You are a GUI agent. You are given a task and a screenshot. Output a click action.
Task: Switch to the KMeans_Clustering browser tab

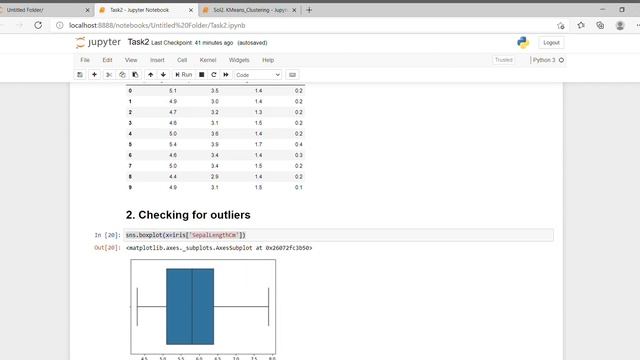click(249, 10)
